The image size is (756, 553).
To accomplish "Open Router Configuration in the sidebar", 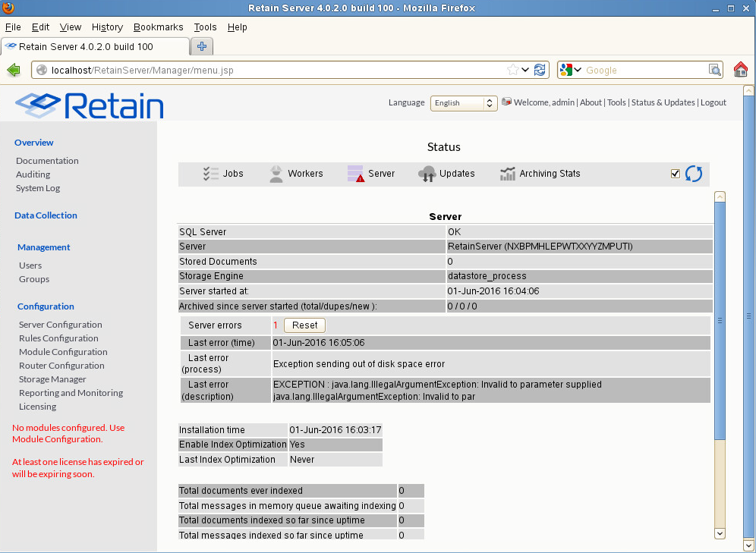I will 61,366.
